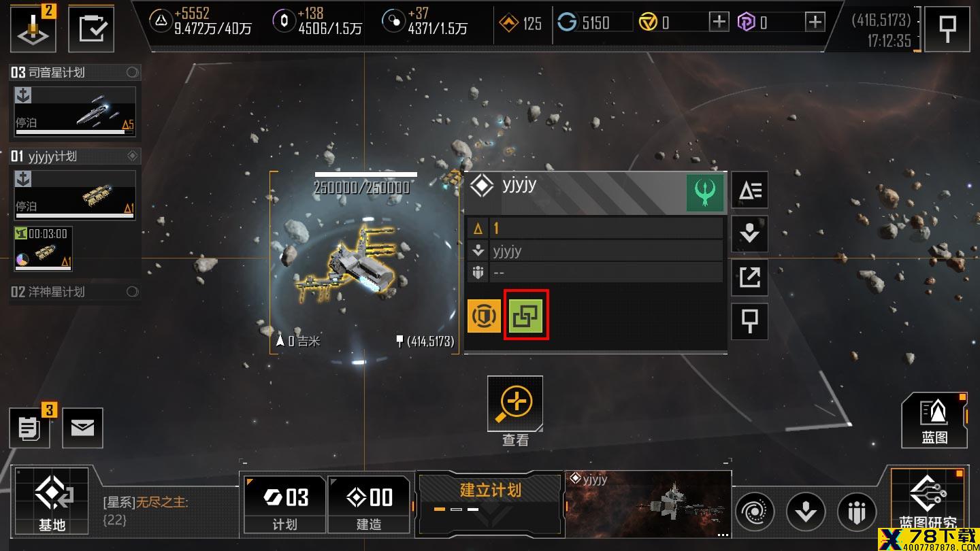Toggle the 01 yjyjy计划 diamond indicator
Viewport: 980px width, 551px height.
tap(133, 156)
